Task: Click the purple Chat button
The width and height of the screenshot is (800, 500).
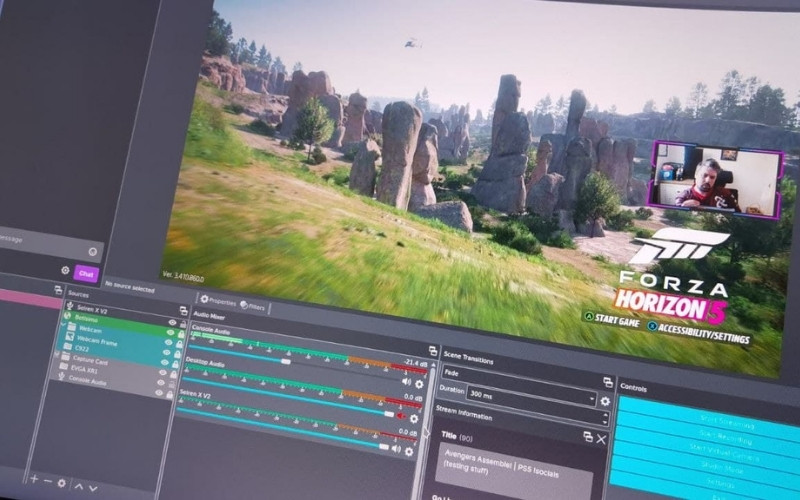Action: point(86,273)
